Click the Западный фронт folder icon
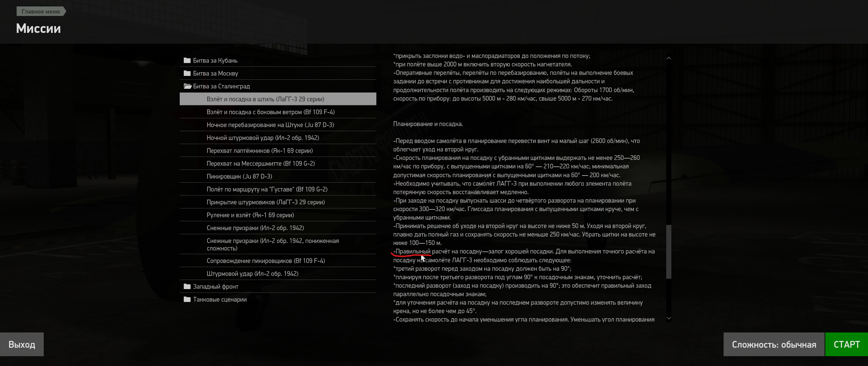 [x=187, y=286]
